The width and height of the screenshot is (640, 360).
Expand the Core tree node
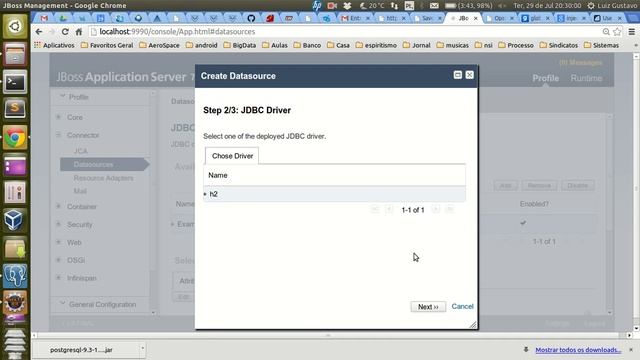coord(58,117)
